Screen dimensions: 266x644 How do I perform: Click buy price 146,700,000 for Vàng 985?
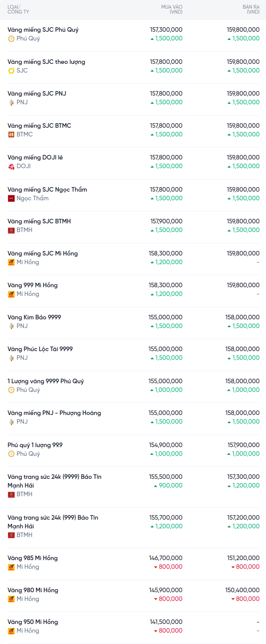pos(166,558)
